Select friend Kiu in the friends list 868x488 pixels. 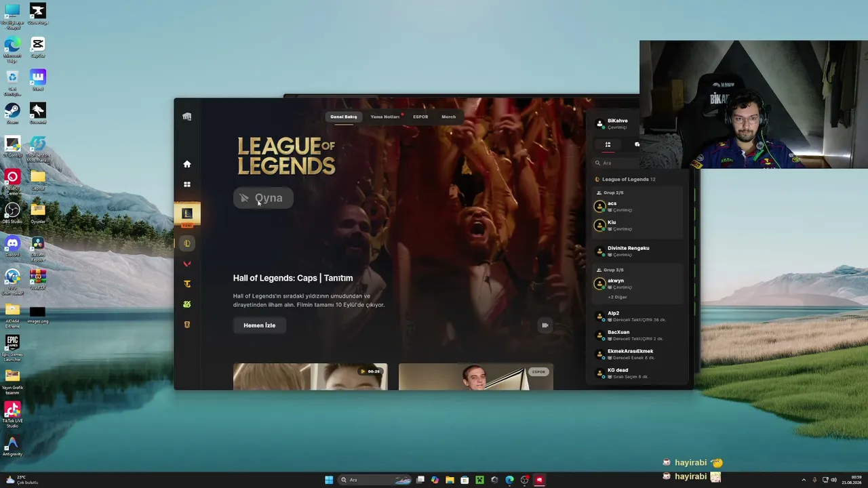pos(637,225)
